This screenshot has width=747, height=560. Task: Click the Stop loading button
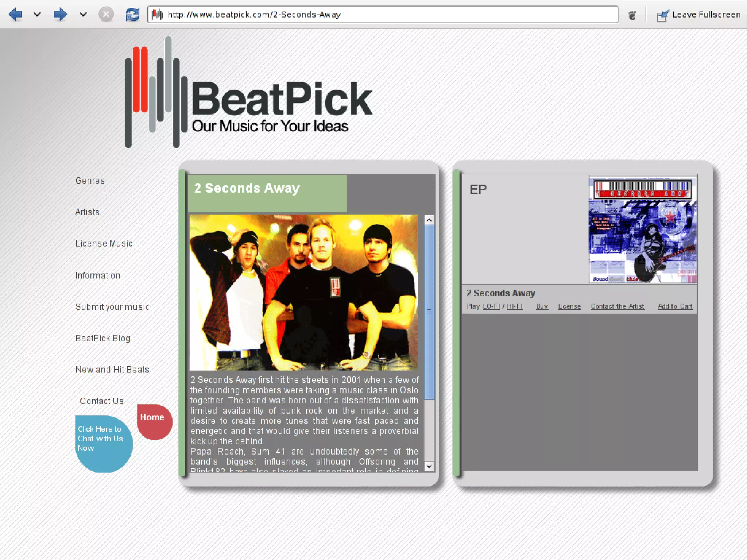pyautogui.click(x=106, y=15)
